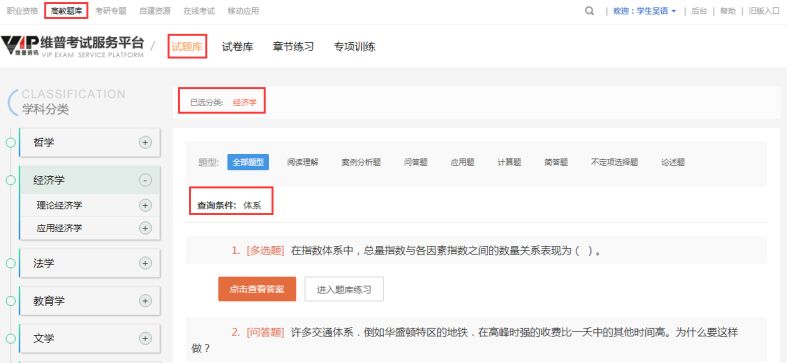Click the 进入题库练习 button
The width and height of the screenshot is (787, 363).
pyautogui.click(x=344, y=289)
